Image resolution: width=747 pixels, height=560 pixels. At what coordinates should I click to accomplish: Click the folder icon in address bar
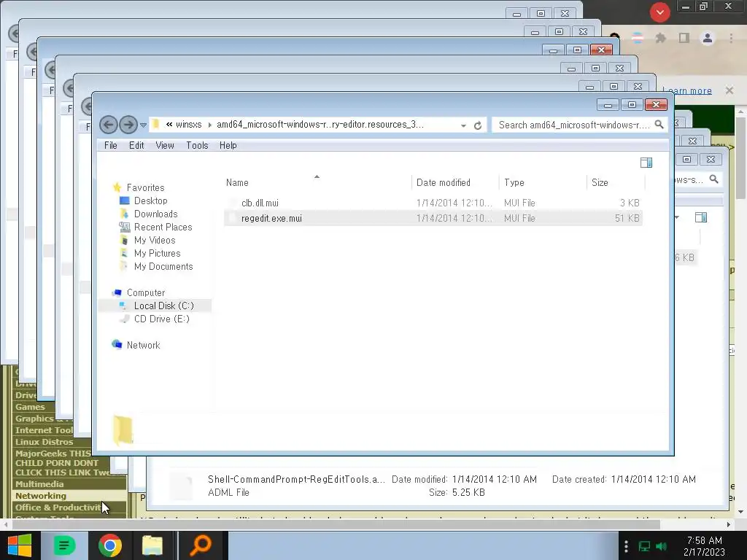[x=156, y=125]
